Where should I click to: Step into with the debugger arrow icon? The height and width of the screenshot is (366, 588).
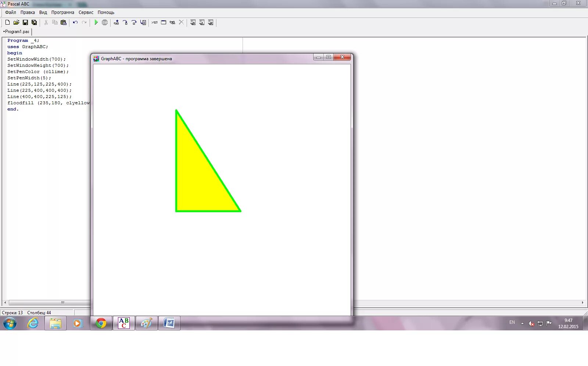pos(125,22)
